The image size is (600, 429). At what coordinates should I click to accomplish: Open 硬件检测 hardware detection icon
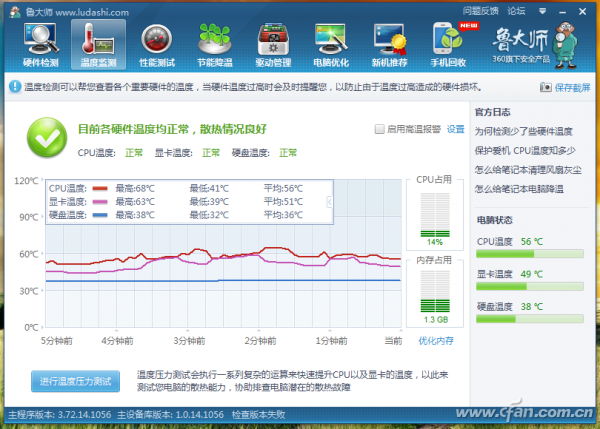41,45
